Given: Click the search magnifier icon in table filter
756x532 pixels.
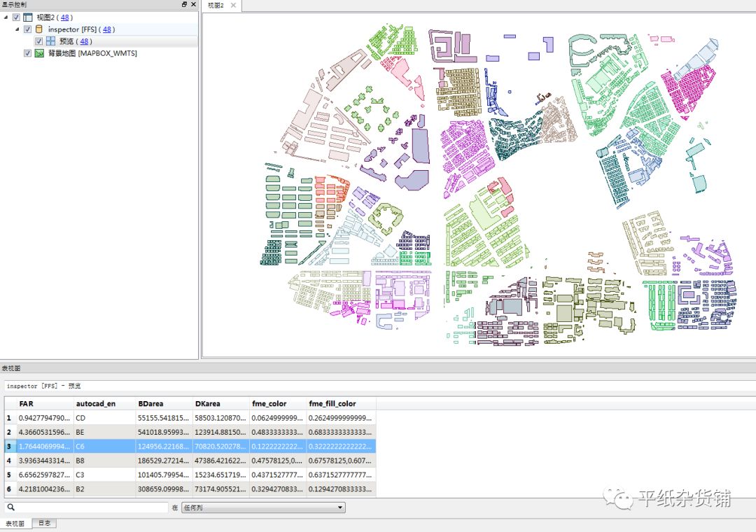Looking at the screenshot, I should [x=10, y=507].
